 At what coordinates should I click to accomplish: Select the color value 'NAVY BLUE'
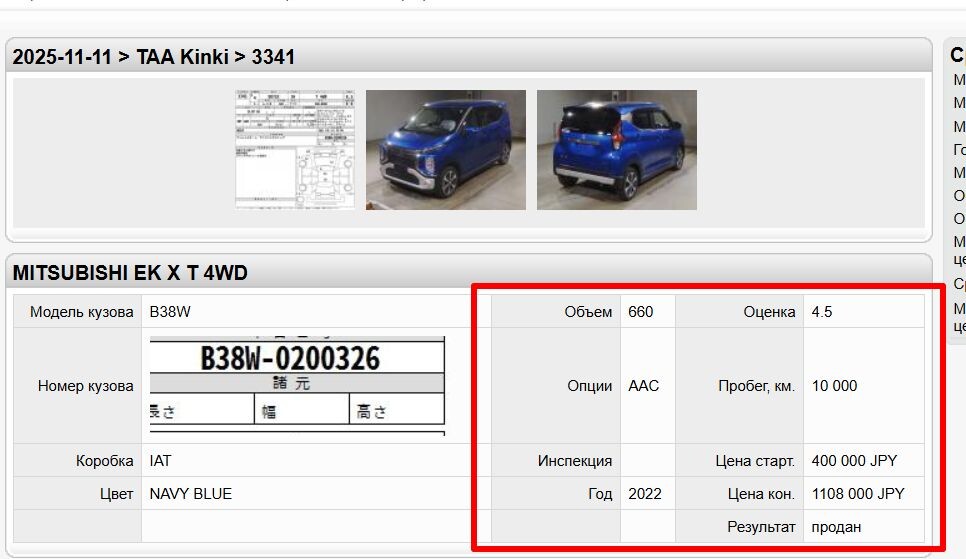pyautogui.click(x=191, y=494)
